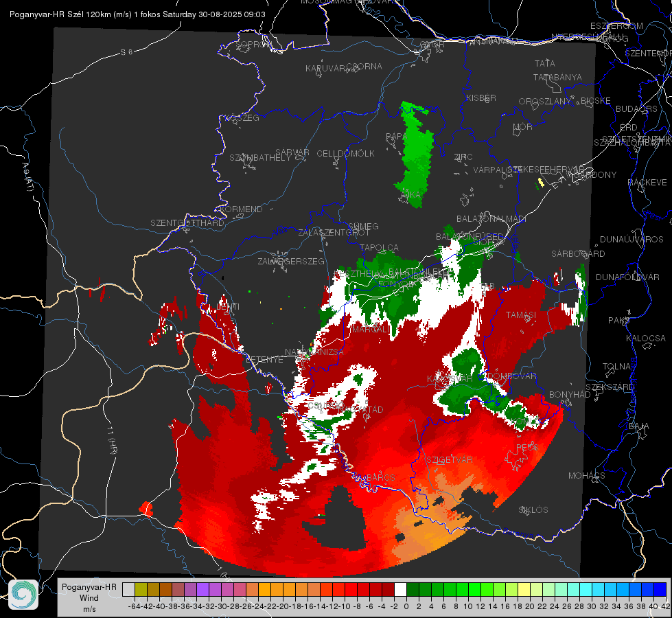Select the cyan swatch between 28 and 30
The height and width of the screenshot is (618, 672).
[586, 589]
